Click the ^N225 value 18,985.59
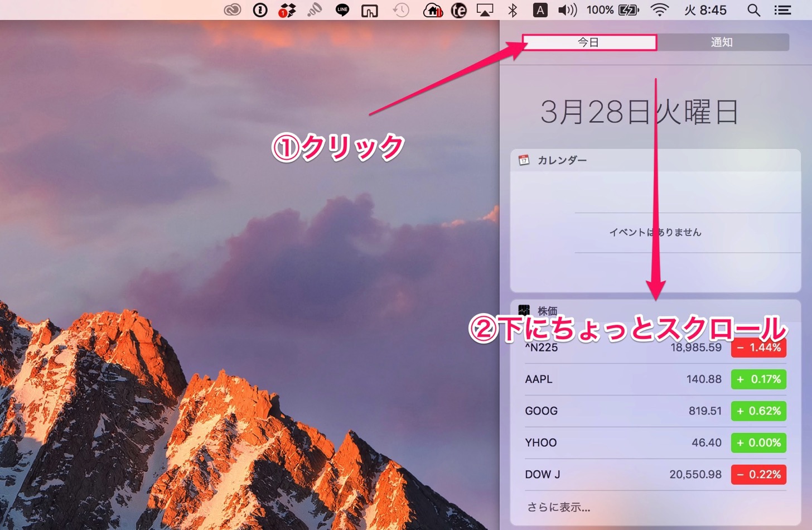This screenshot has width=812, height=530. (x=696, y=348)
